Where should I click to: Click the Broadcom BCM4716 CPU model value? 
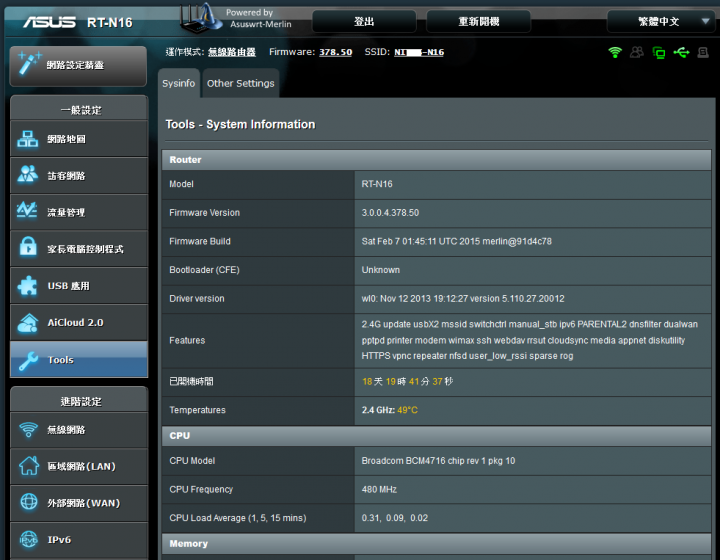[438, 460]
